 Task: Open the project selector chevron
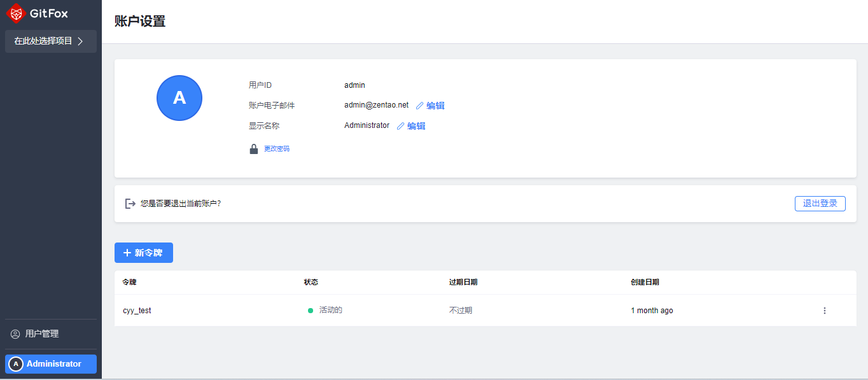[x=80, y=41]
